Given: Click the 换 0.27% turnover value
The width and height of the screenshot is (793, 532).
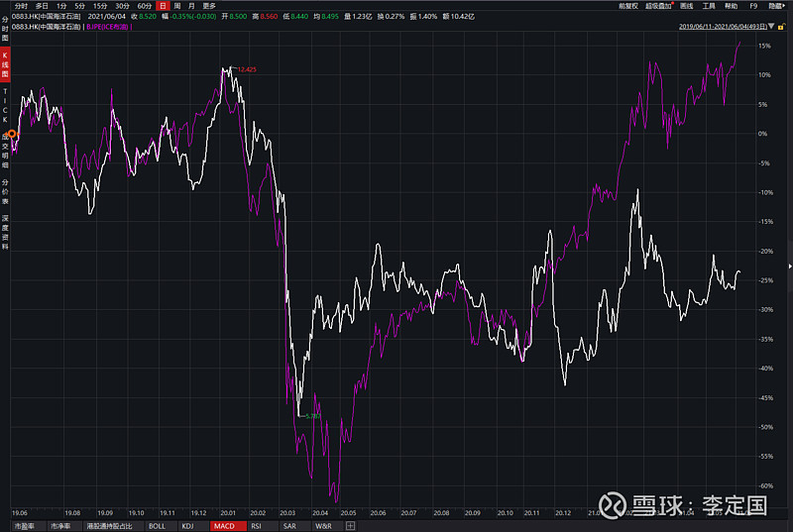Looking at the screenshot, I should pos(391,16).
